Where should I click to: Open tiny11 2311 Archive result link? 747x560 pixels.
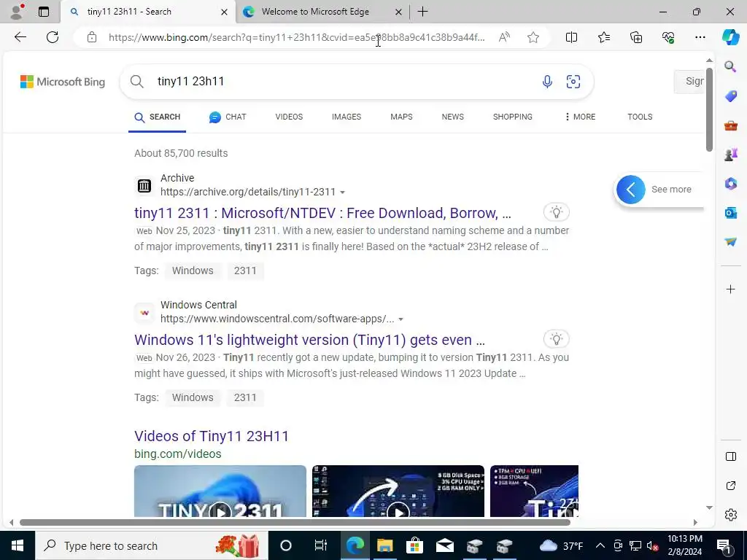pos(322,213)
